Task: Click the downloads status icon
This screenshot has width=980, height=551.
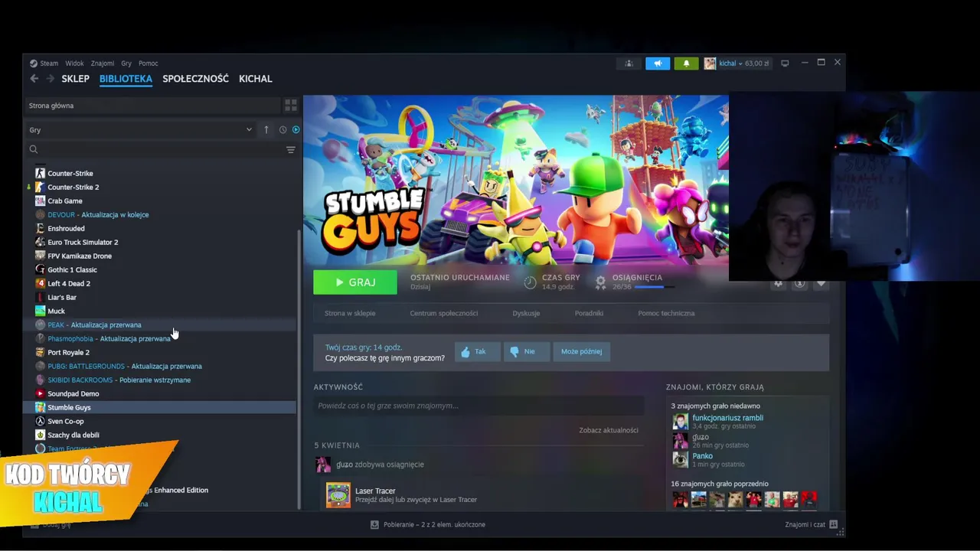Action: coord(374,525)
